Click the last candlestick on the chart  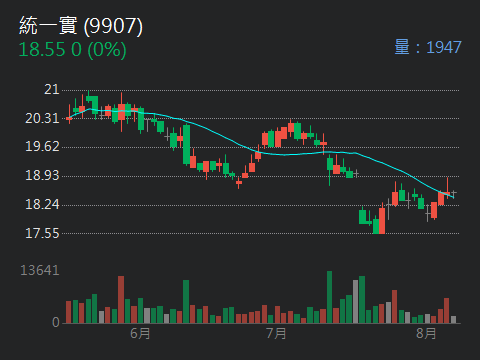click(454, 193)
